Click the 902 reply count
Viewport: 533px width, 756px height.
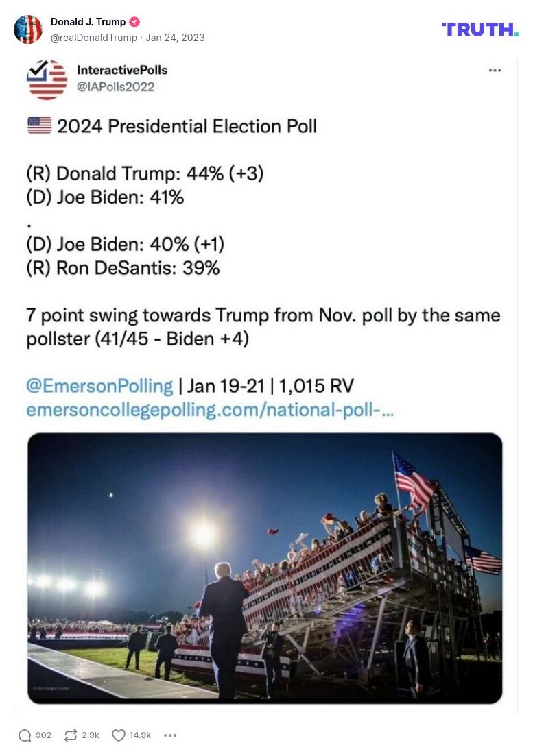(x=43, y=735)
